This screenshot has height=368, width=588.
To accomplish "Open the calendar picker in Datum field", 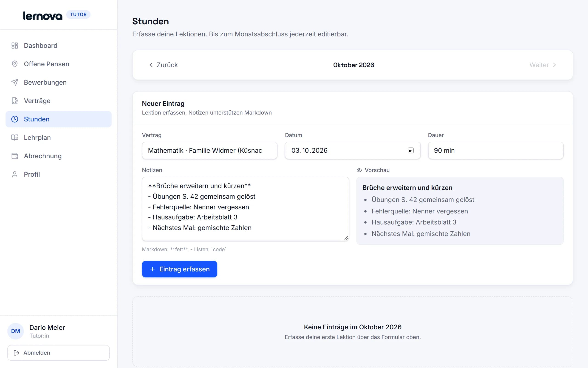I will tap(410, 150).
